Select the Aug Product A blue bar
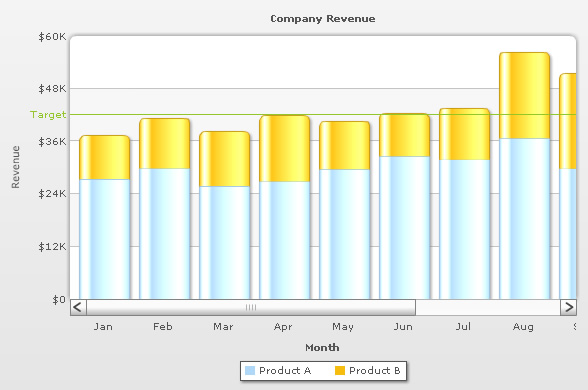The height and width of the screenshot is (390, 588). click(525, 219)
